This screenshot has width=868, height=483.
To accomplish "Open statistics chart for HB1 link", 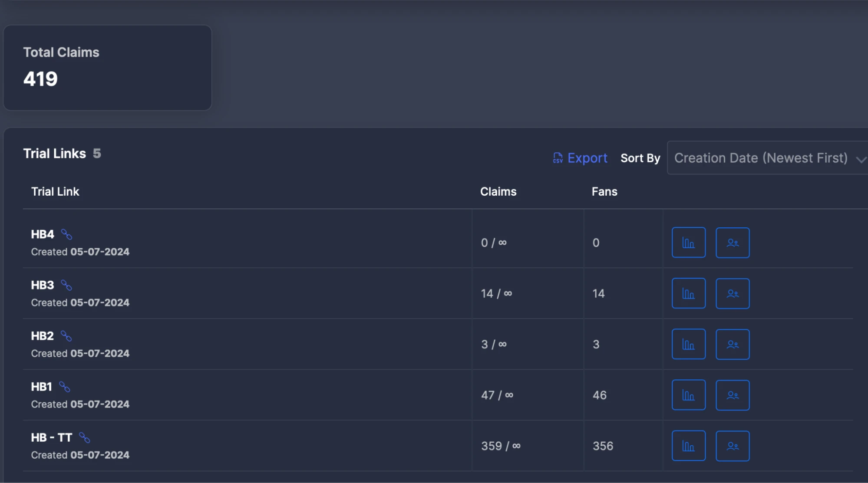I will 688,395.
